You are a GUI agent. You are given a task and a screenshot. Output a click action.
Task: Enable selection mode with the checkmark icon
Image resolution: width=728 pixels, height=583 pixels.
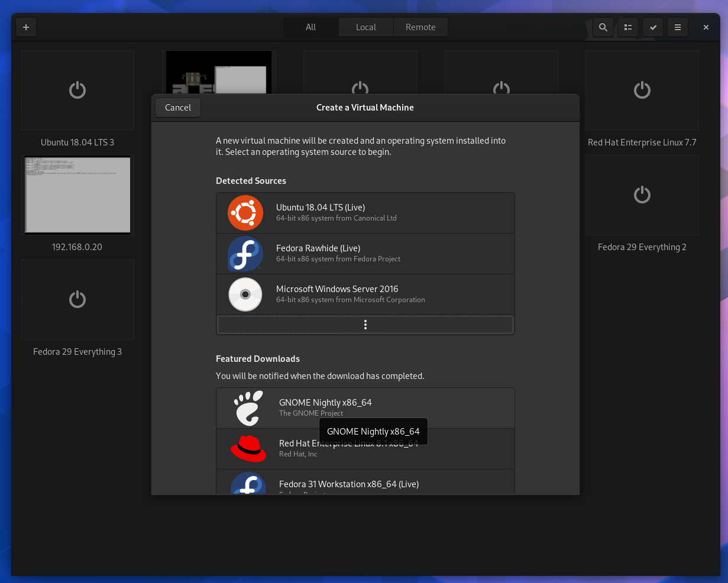653,27
